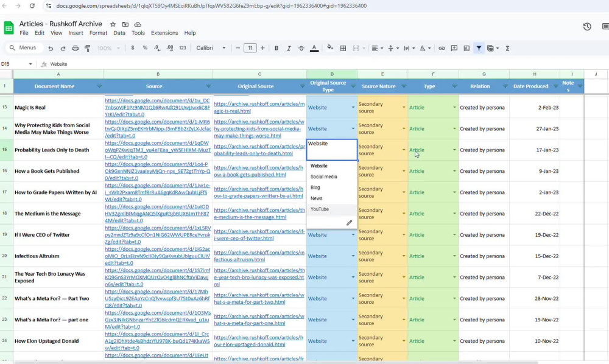
Task: Open the borders tool
Action: point(343,48)
